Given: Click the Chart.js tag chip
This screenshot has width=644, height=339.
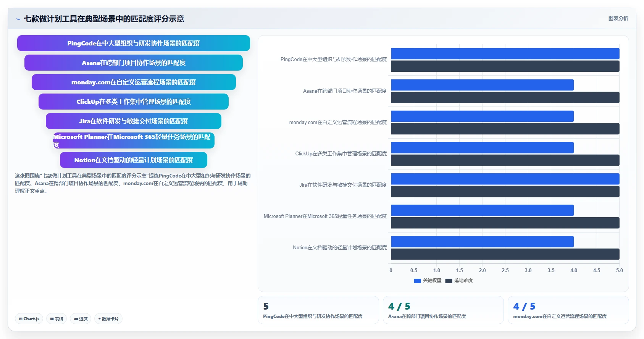Looking at the screenshot, I should coord(29,319).
